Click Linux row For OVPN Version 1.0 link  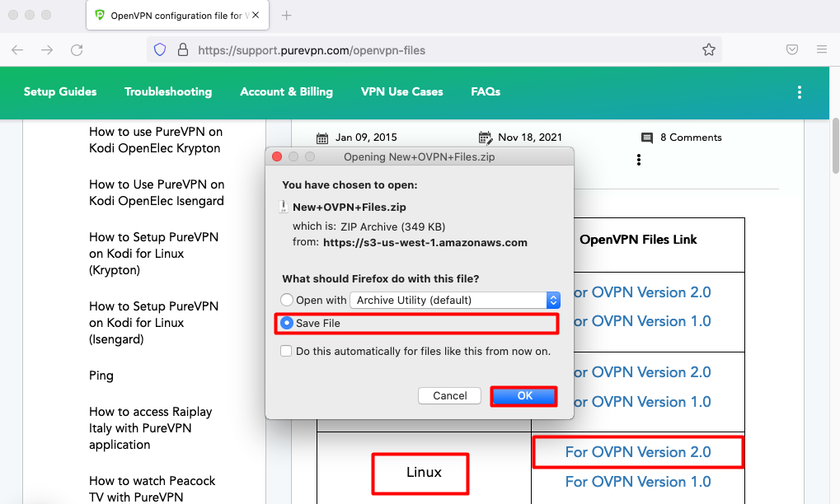[637, 482]
